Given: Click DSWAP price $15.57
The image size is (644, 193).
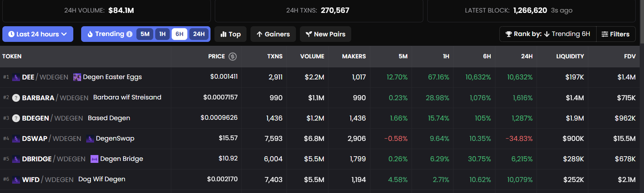Looking at the screenshot, I should [x=228, y=138].
